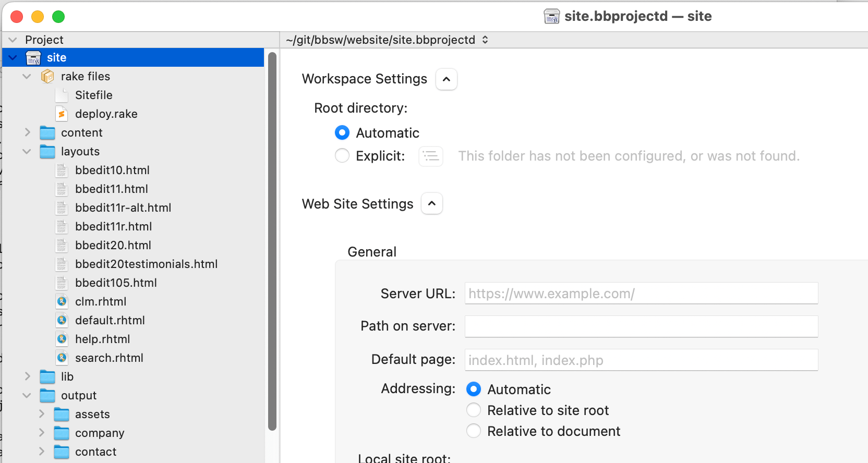The image size is (868, 463).
Task: Select default.rhtml in the project list
Action: point(110,321)
